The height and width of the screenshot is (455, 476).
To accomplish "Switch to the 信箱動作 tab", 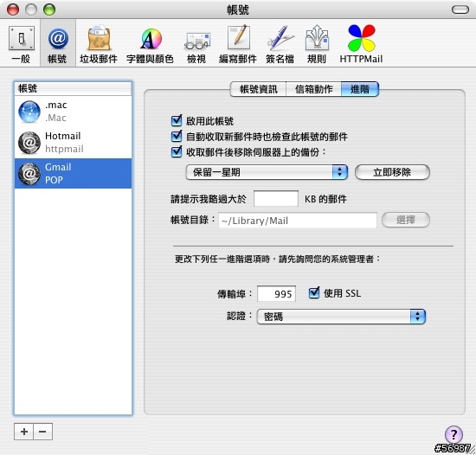I will click(313, 89).
